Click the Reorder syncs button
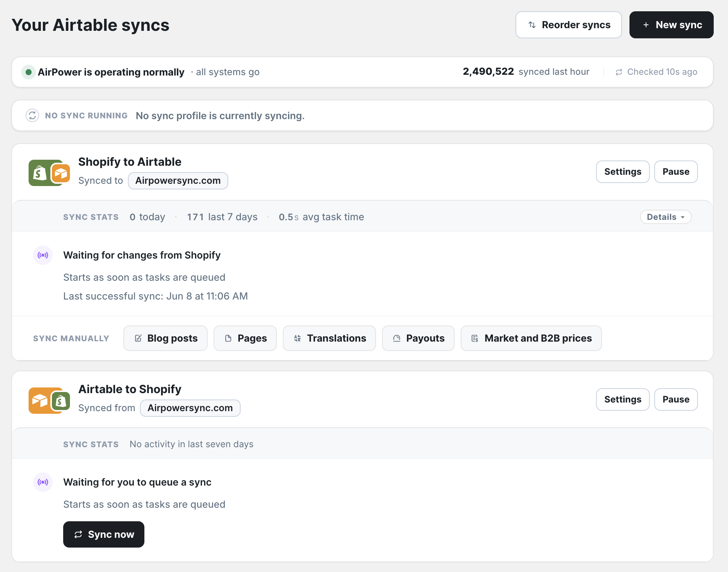The image size is (728, 572). 568,25
